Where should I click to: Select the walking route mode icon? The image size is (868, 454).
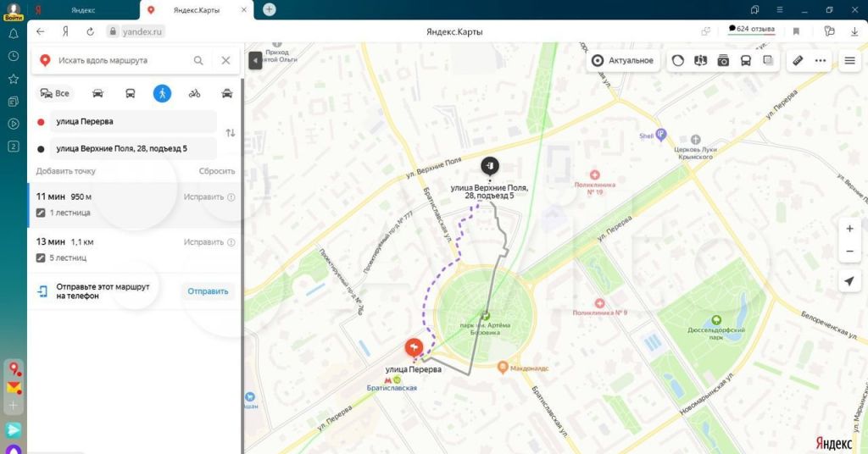(162, 93)
